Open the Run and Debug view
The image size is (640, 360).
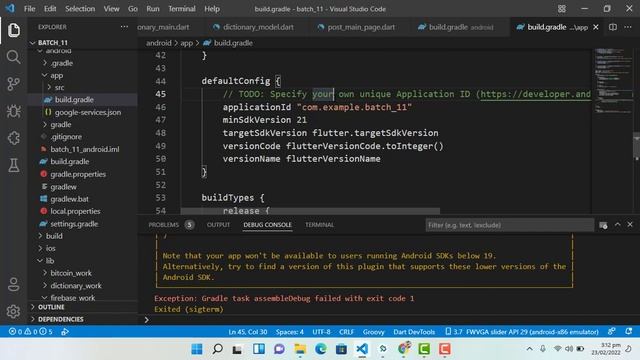tap(13, 111)
